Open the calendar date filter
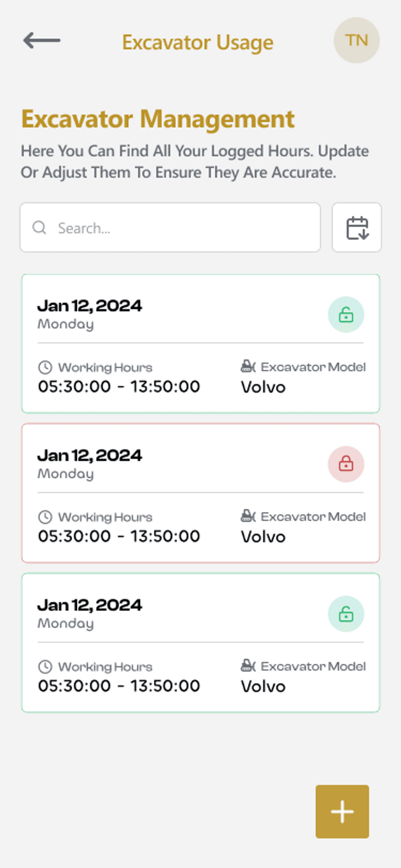The height and width of the screenshot is (868, 401). [356, 228]
